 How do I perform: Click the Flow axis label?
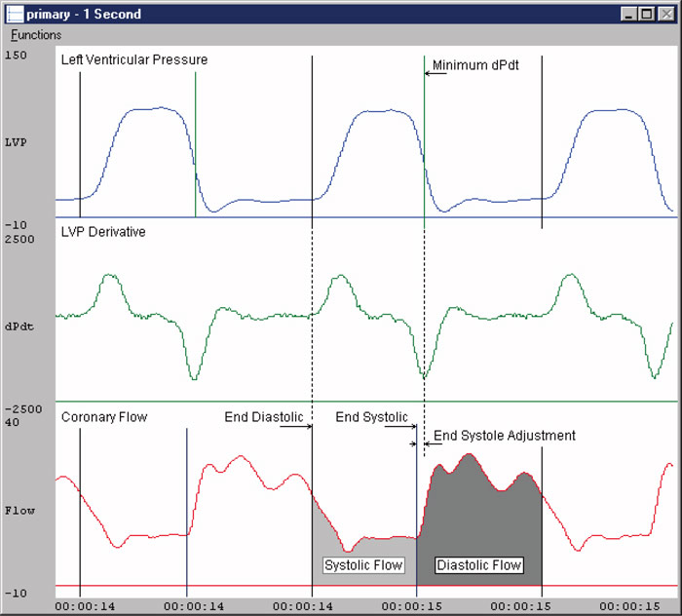[x=19, y=510]
